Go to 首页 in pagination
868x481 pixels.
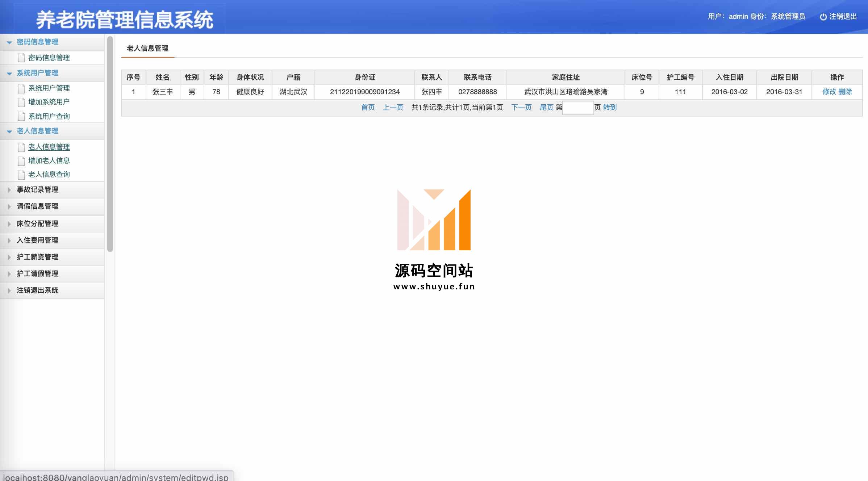click(x=368, y=107)
